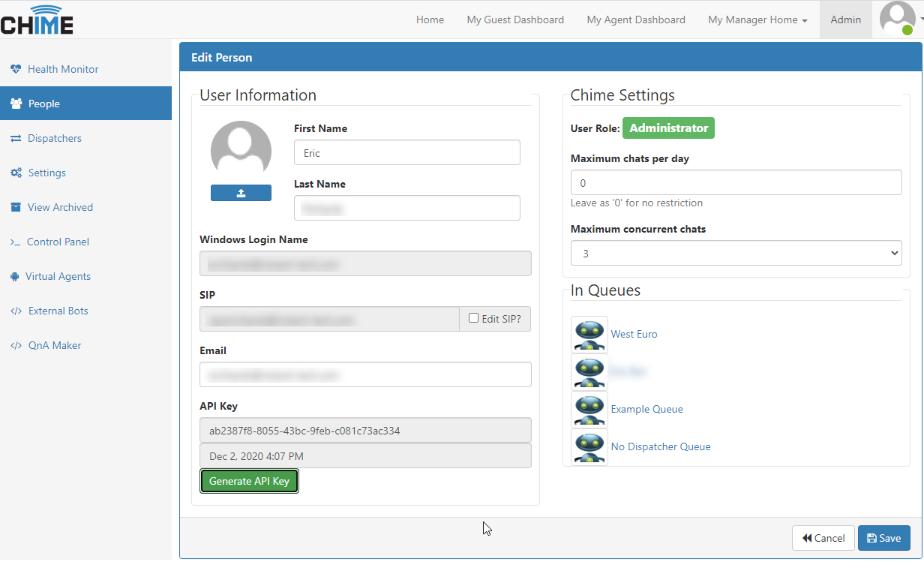Image resolution: width=924 pixels, height=565 pixels.
Task: Open Control Panel sidebar item
Action: [x=85, y=242]
